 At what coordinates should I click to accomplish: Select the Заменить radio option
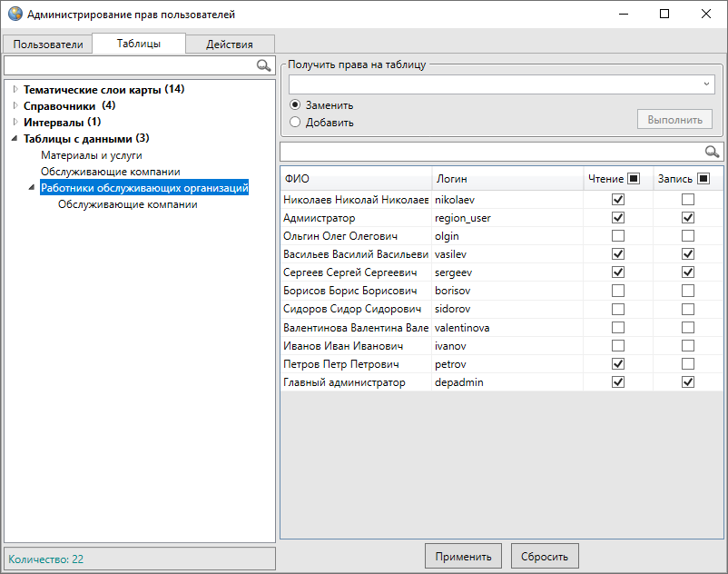(x=295, y=104)
